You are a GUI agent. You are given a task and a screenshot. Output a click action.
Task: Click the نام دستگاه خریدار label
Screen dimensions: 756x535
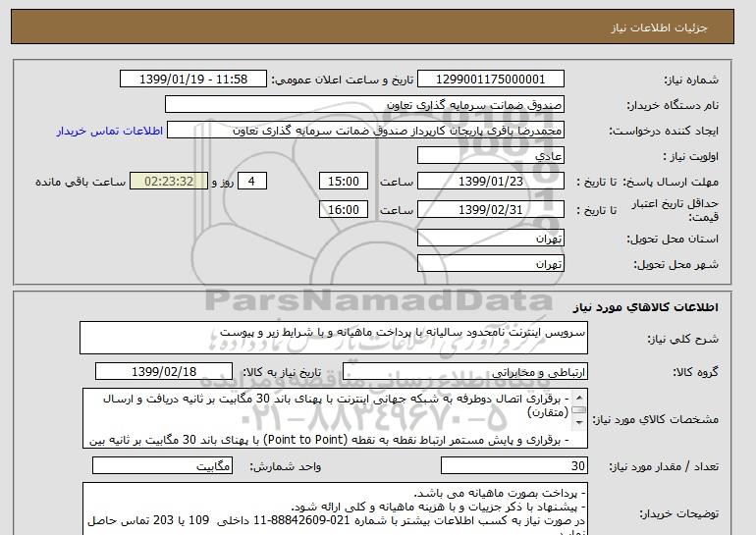pos(673,105)
